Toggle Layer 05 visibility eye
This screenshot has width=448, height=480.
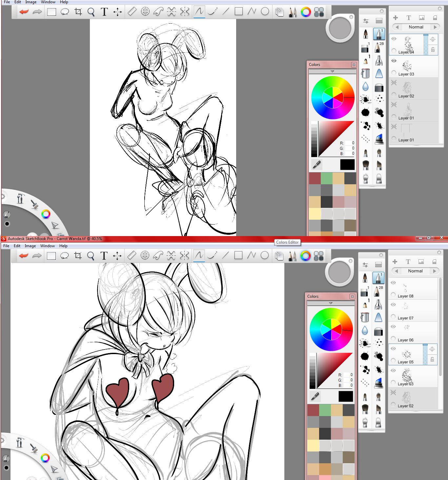[393, 349]
